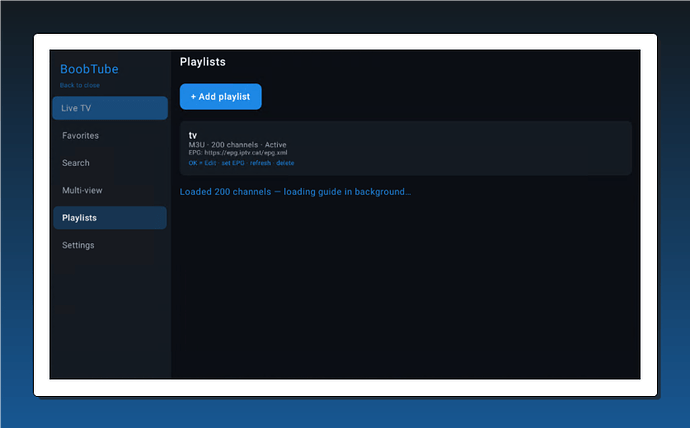690x428 pixels.
Task: Select Multi-view in the sidebar
Action: pos(110,190)
